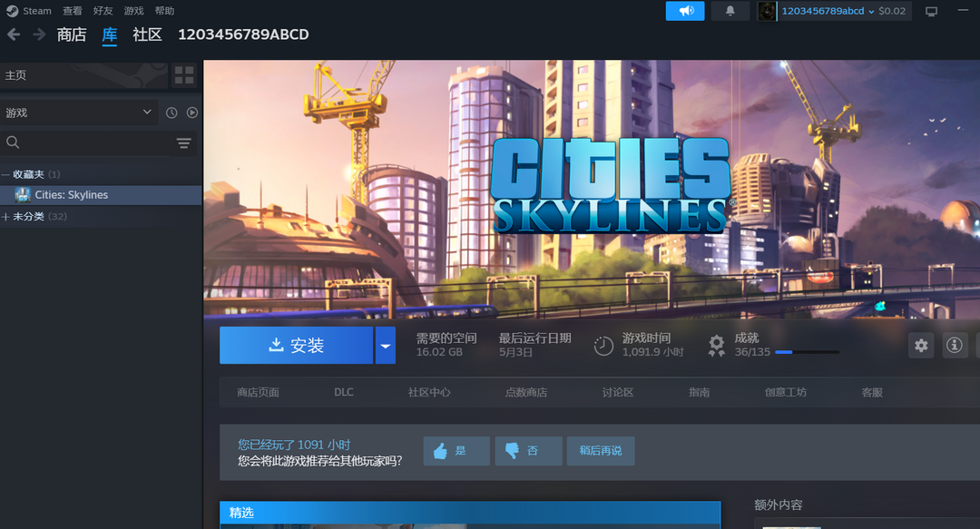Open the 查看 menu
Screen dimensions: 980x529
coord(73,11)
